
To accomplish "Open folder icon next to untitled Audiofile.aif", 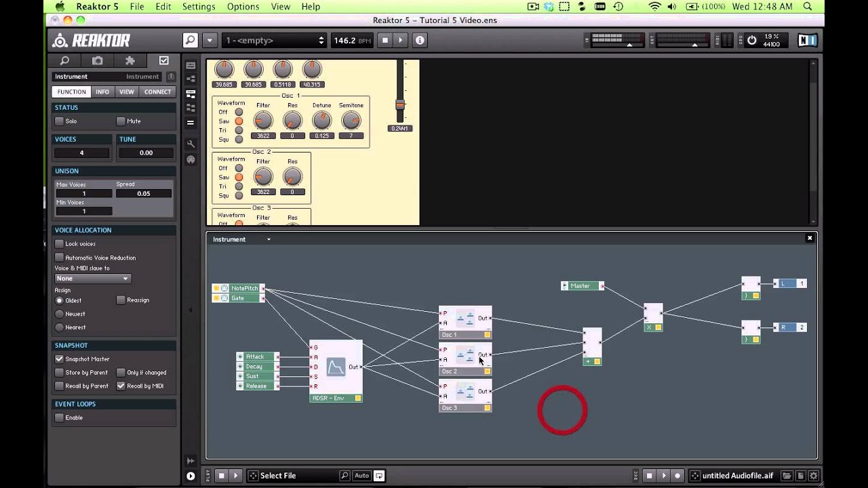I will point(787,475).
